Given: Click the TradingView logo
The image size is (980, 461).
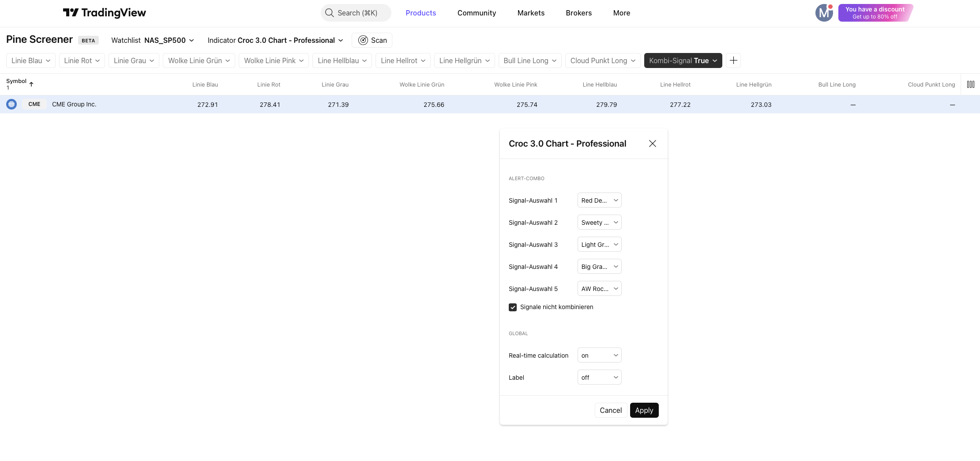Looking at the screenshot, I should [x=104, y=13].
